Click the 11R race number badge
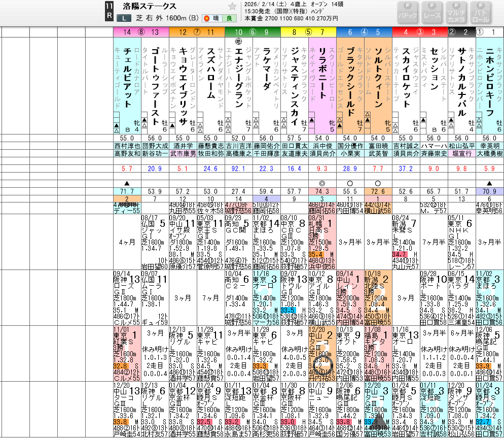 tap(109, 11)
